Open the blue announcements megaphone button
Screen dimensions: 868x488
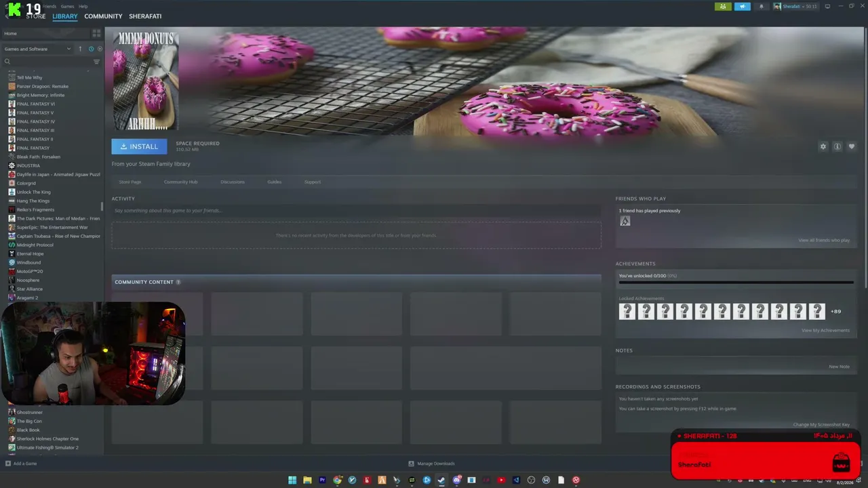(742, 7)
